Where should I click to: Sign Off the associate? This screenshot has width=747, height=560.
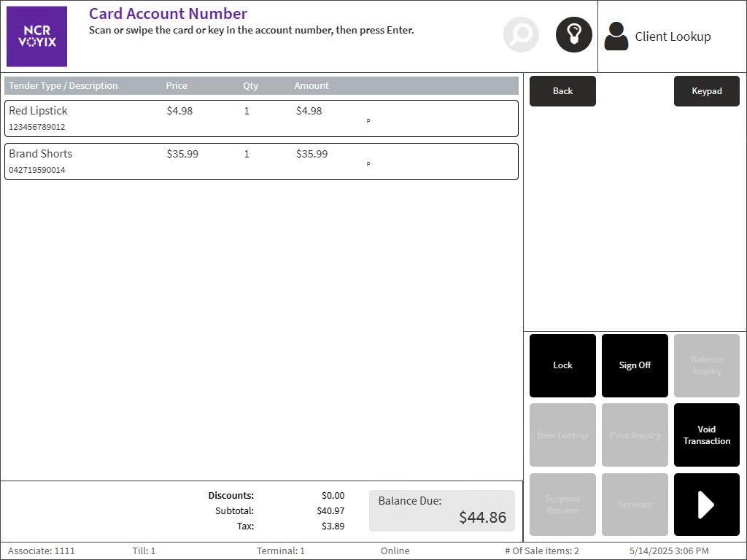pos(635,365)
